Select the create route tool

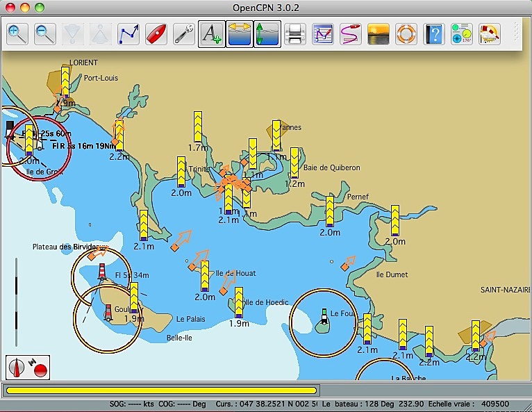128,34
